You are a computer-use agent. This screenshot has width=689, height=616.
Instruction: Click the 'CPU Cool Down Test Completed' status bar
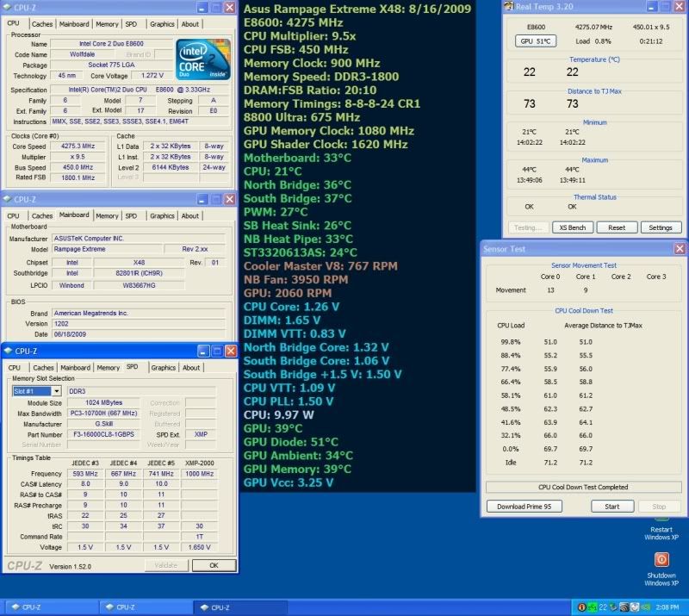pyautogui.click(x=583, y=487)
